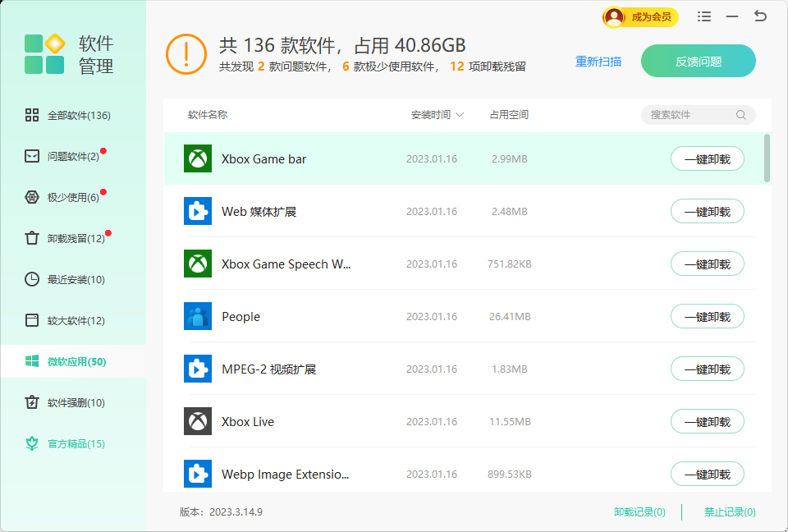Click the 全部软件 grid icon
The image size is (788, 532).
coord(32,115)
